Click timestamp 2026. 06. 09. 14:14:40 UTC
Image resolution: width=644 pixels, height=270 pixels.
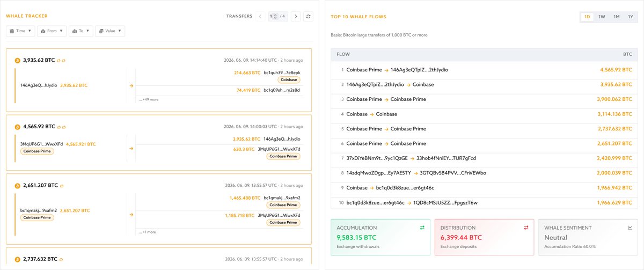point(250,60)
